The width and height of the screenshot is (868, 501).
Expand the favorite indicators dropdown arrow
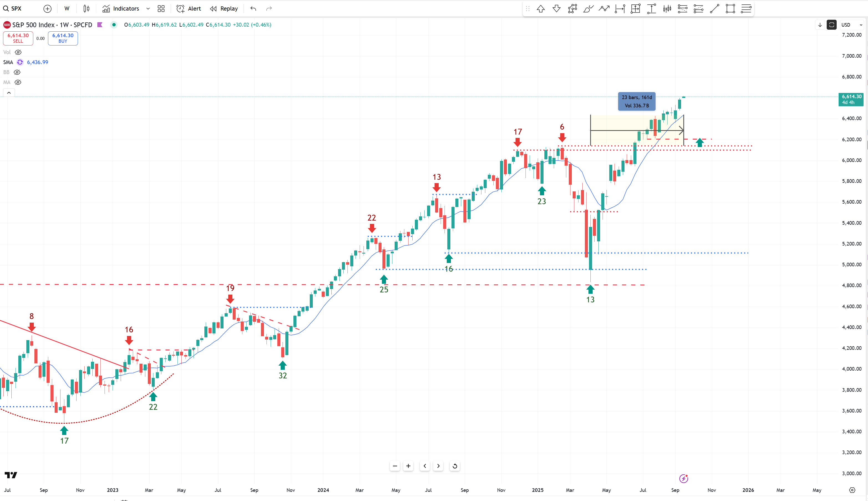[148, 9]
